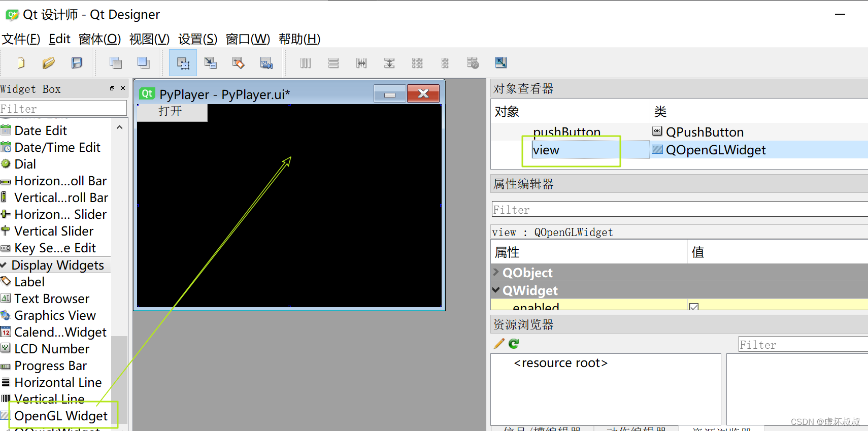The image size is (868, 431).
Task: Click Widget Box scroll up arrow
Action: (x=120, y=127)
